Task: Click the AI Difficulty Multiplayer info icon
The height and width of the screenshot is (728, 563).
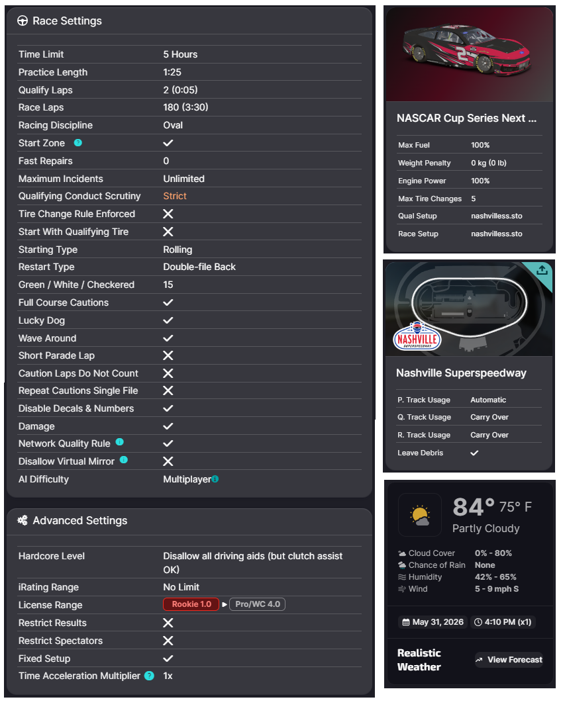Action: [215, 478]
